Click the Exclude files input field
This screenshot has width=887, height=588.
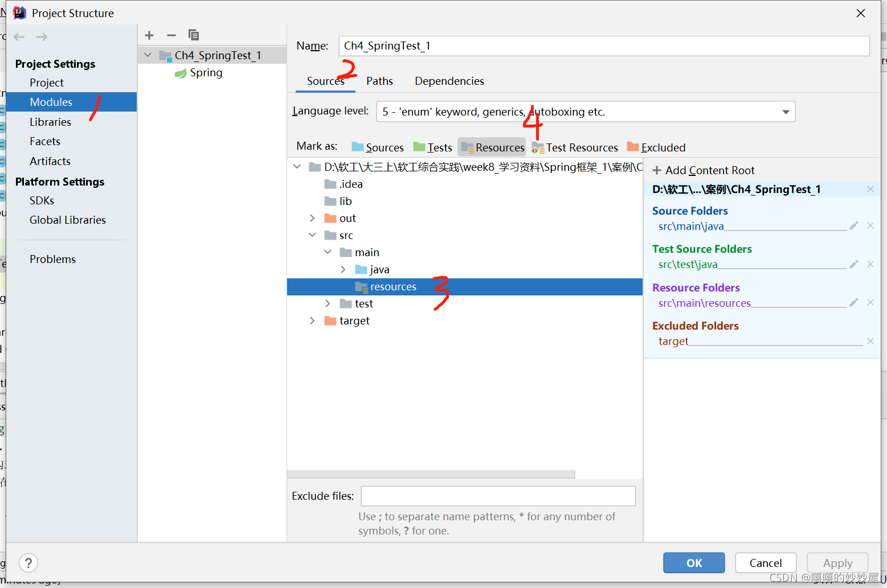click(498, 496)
